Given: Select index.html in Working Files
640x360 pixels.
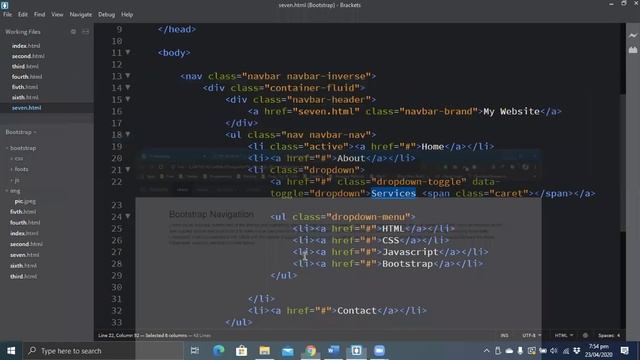Looking at the screenshot, I should pyautogui.click(x=26, y=46).
